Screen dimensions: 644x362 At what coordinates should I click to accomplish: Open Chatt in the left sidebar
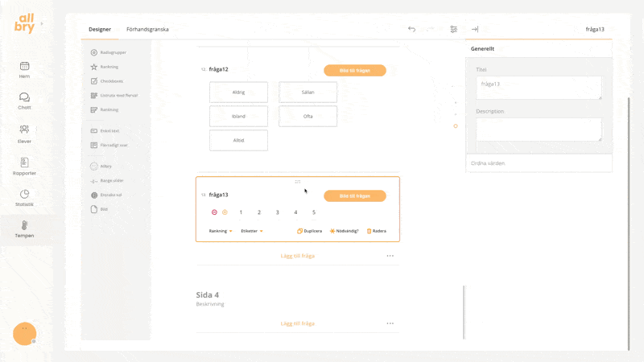24,101
